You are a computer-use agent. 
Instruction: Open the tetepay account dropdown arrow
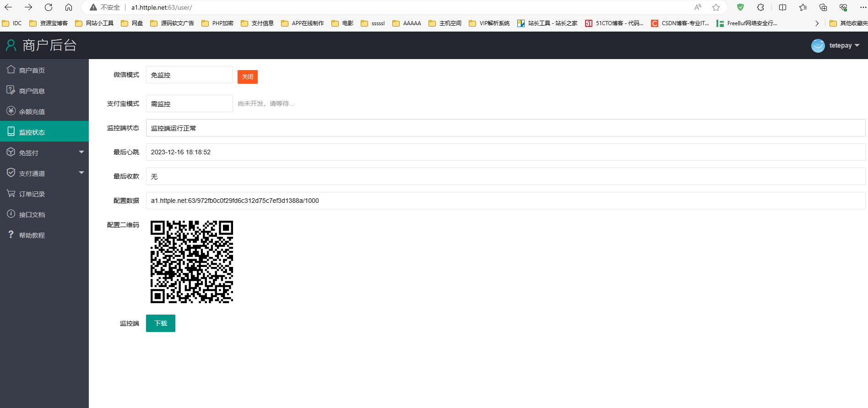tap(857, 45)
